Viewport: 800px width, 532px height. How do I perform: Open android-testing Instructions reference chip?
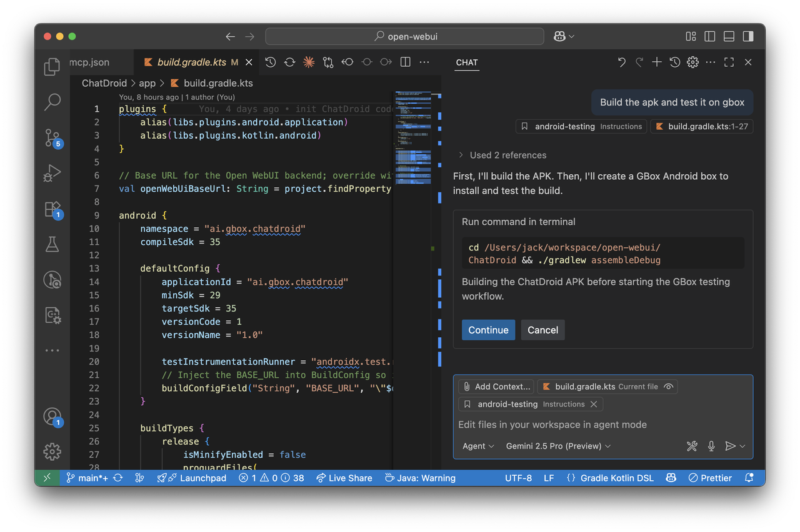click(581, 126)
